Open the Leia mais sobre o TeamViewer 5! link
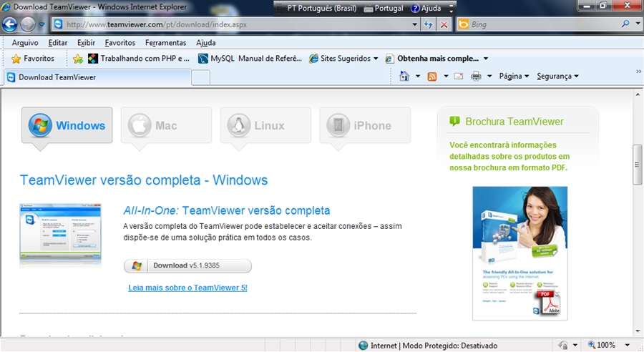644x352 pixels. (x=187, y=288)
